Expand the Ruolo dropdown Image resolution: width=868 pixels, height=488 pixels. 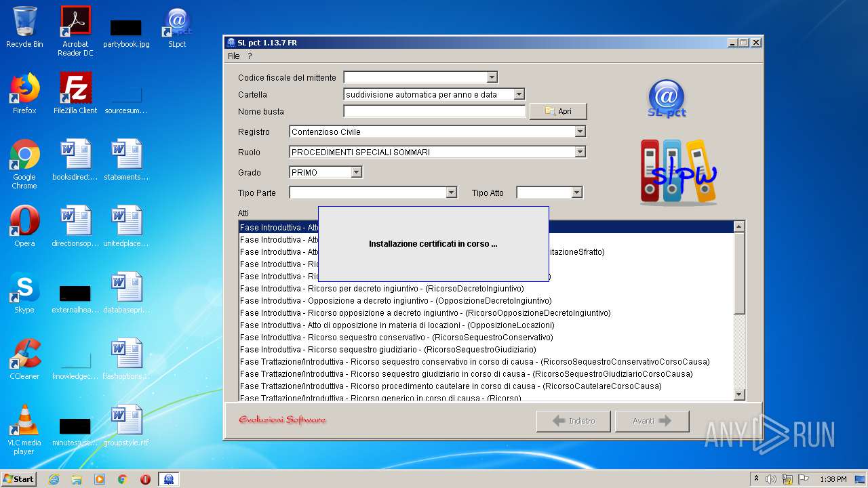click(x=580, y=152)
